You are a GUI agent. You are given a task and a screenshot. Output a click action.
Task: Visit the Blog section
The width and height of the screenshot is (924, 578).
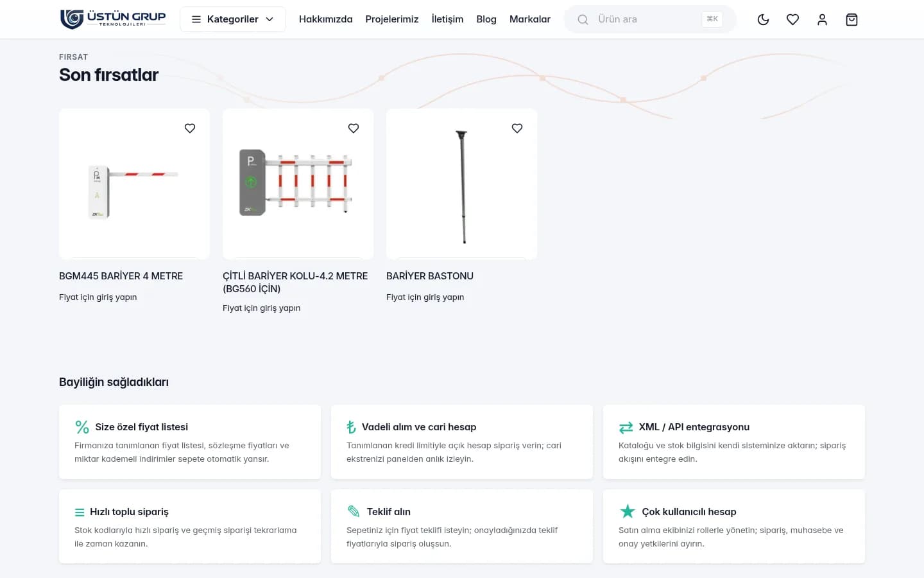coord(486,19)
